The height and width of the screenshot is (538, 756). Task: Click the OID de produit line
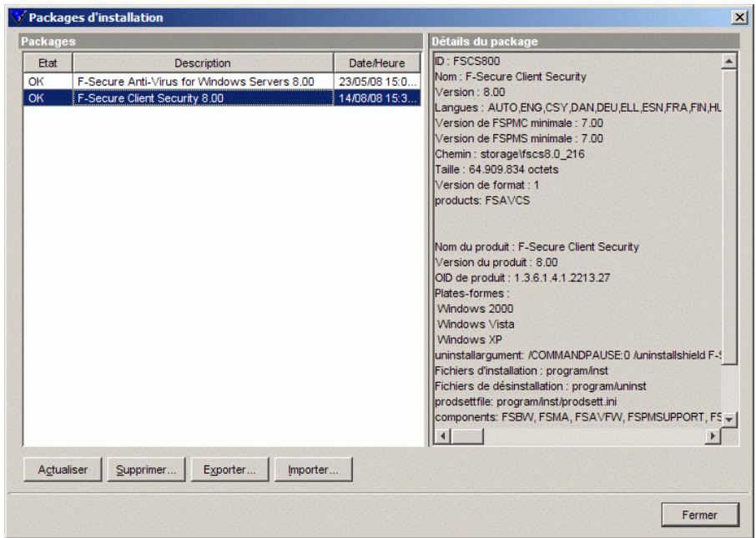(x=522, y=278)
